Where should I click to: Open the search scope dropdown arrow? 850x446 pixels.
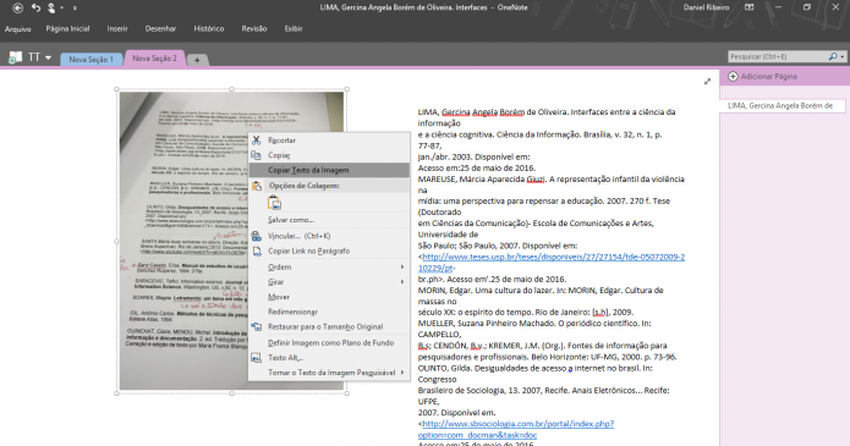[x=842, y=58]
